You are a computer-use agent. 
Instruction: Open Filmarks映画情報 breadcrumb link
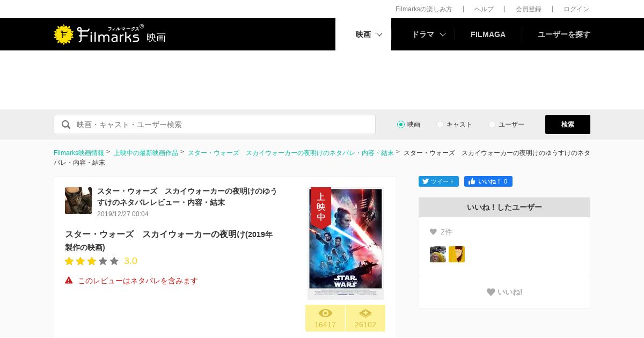coord(79,153)
